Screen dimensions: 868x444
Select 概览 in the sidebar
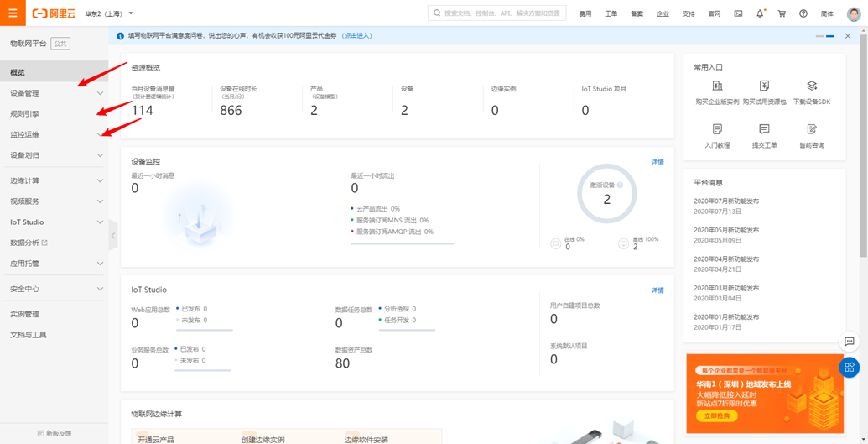click(x=55, y=72)
